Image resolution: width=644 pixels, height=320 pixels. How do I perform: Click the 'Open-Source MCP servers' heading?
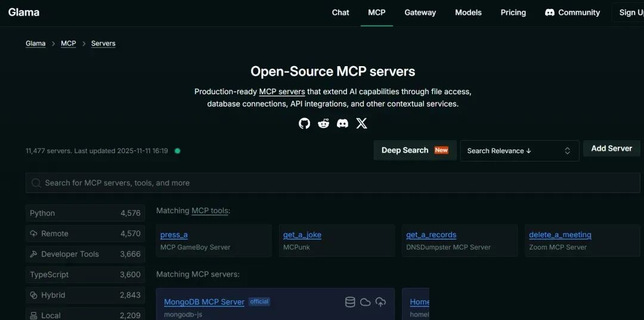tap(333, 72)
